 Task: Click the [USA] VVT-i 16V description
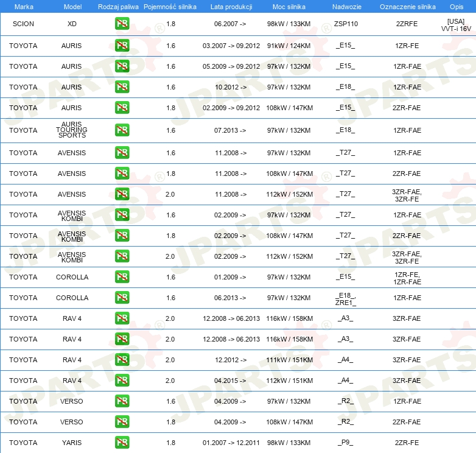point(456,25)
